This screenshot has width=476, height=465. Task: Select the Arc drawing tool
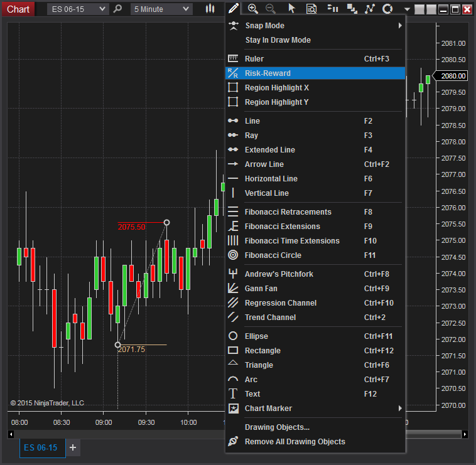[315, 380]
